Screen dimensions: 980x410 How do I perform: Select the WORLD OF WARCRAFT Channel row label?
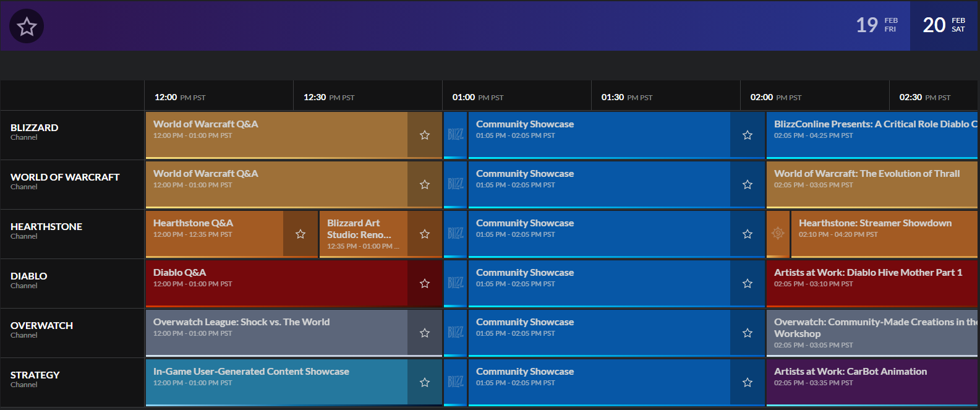point(72,185)
